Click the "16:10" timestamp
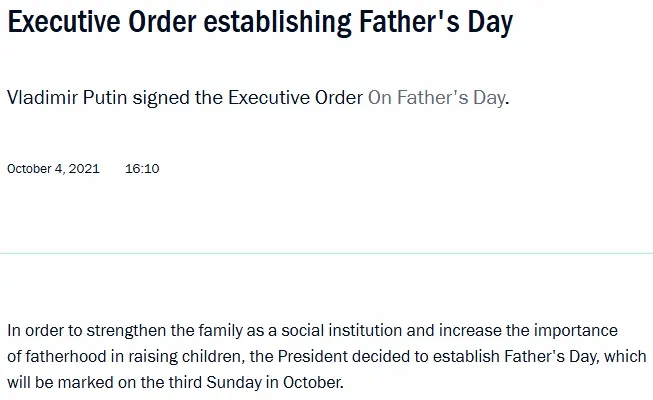The image size is (653, 400). point(142,169)
